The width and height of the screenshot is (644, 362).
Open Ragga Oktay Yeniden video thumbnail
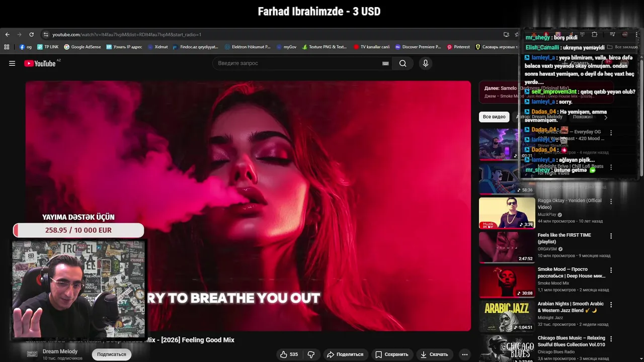[x=507, y=213]
